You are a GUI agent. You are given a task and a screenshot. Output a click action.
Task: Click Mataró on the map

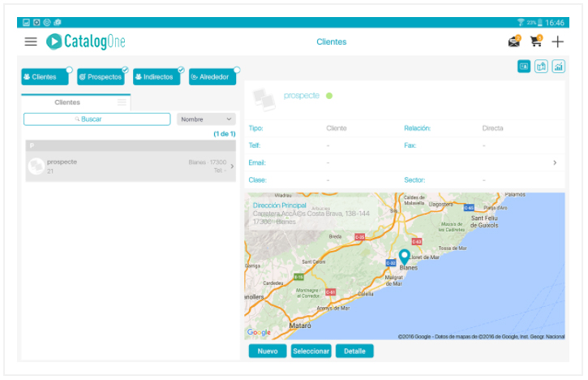[299, 326]
